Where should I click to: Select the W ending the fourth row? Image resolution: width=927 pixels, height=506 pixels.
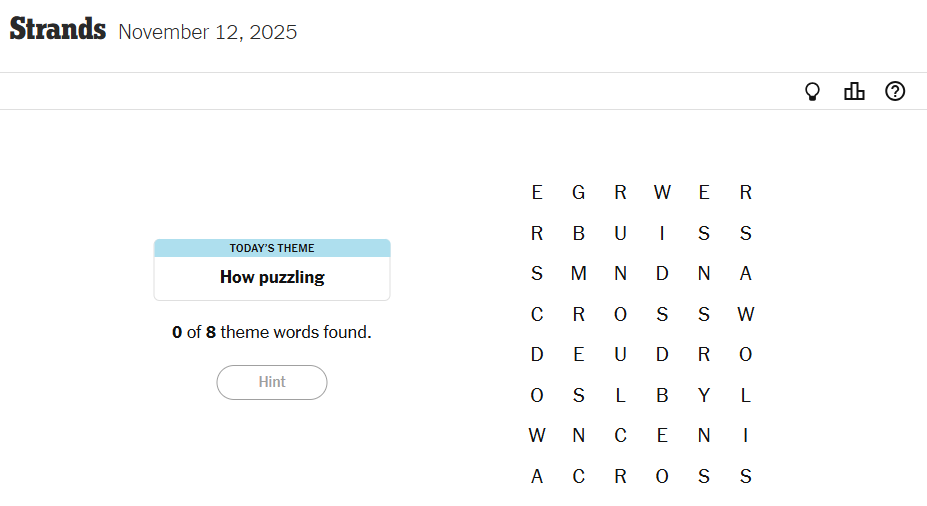(745, 315)
